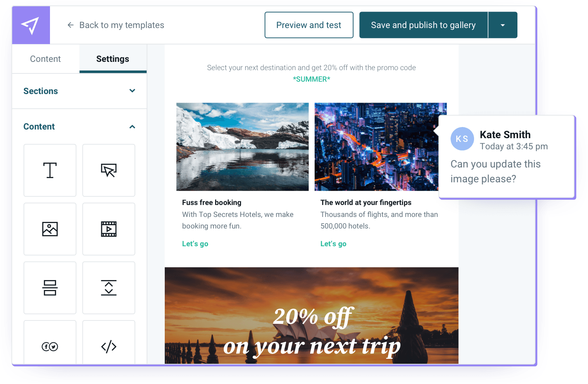588x384 pixels.
Task: Add a Video content block
Action: [109, 229]
